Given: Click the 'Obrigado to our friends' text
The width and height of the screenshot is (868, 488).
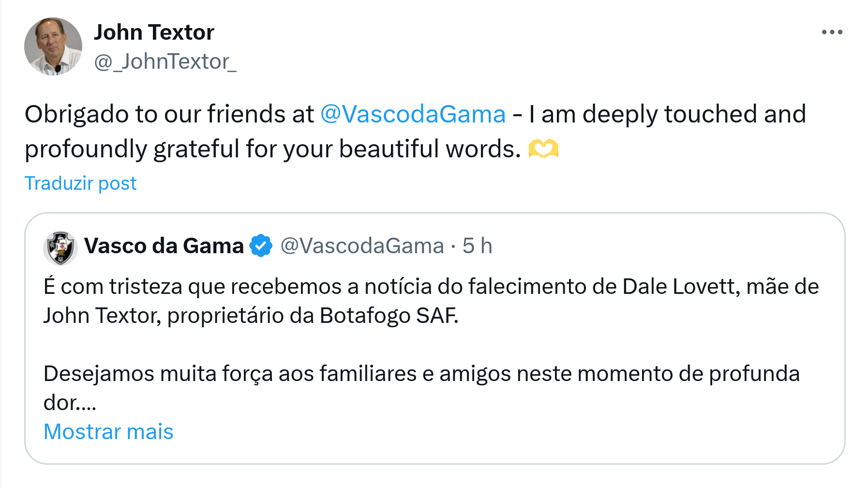Looking at the screenshot, I should (x=169, y=115).
